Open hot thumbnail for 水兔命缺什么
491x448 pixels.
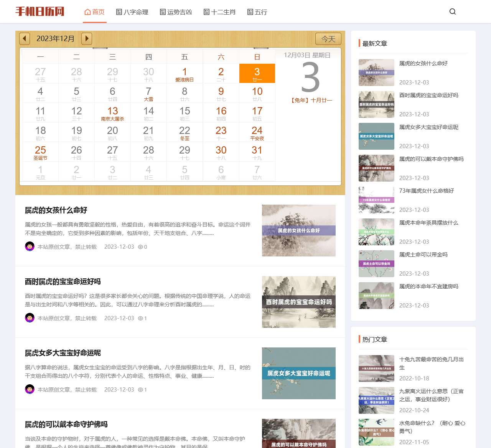376,432
